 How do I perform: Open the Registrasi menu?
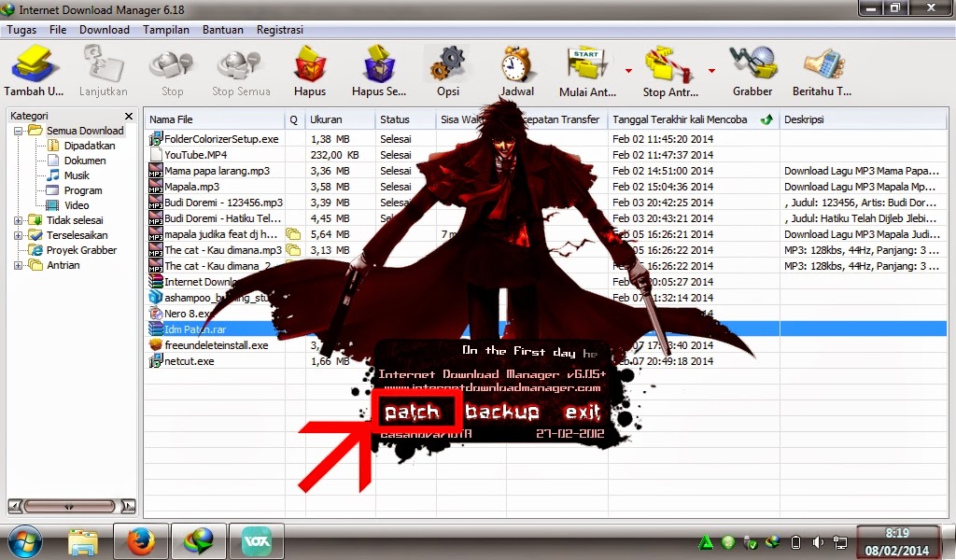[x=280, y=30]
